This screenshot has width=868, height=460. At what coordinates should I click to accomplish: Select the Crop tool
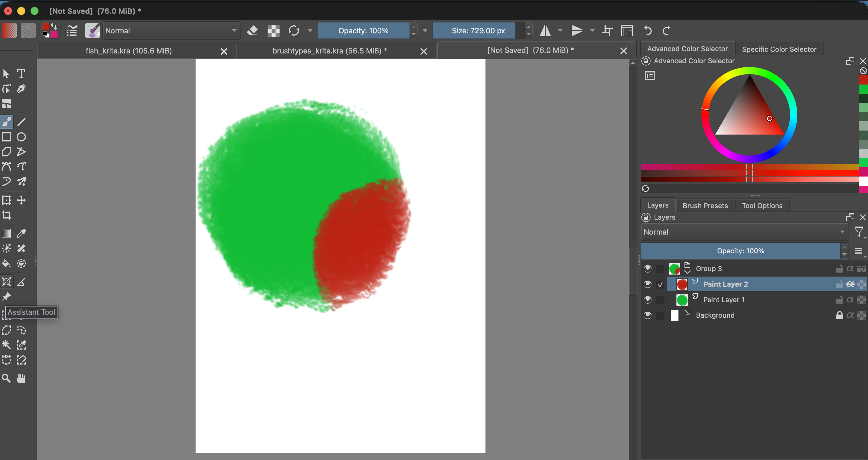[6, 215]
